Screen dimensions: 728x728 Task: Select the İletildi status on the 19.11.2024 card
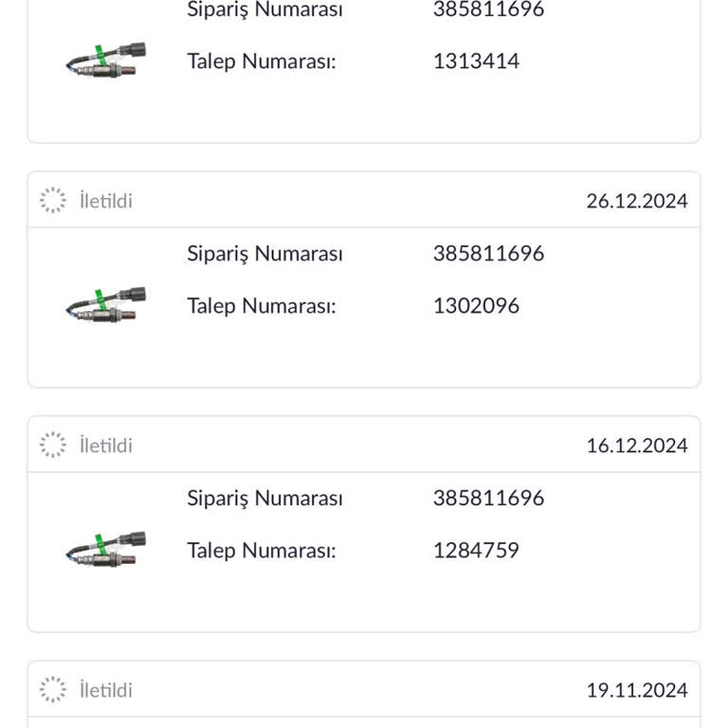(106, 690)
